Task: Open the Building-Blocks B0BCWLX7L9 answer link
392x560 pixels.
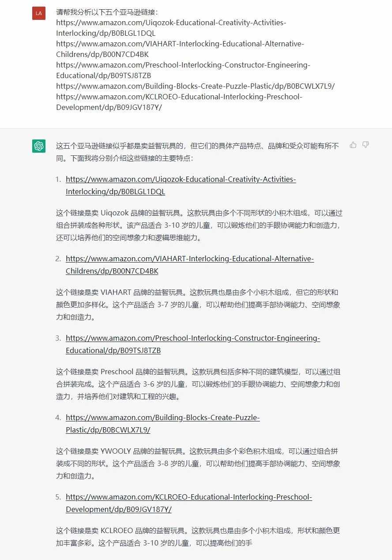Action: point(163,424)
